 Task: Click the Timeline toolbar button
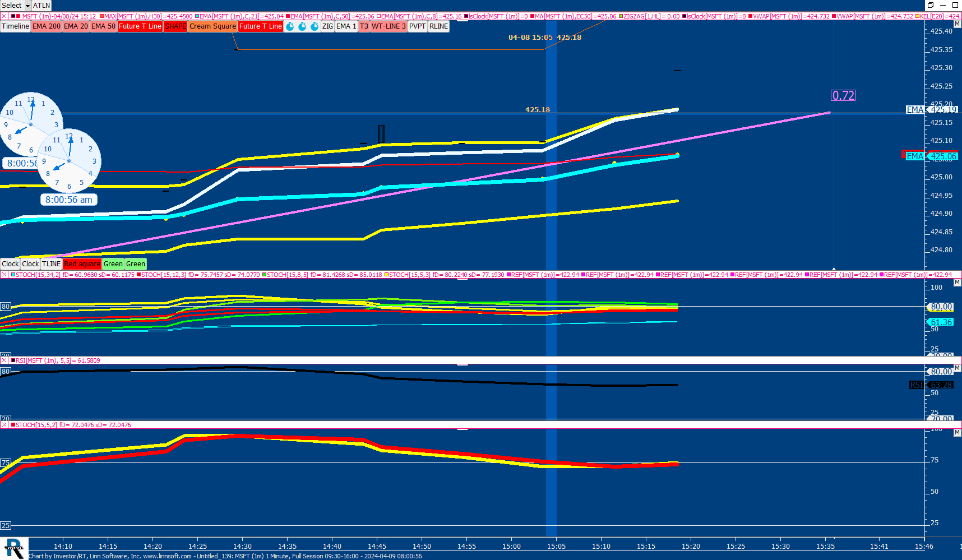(x=15, y=26)
